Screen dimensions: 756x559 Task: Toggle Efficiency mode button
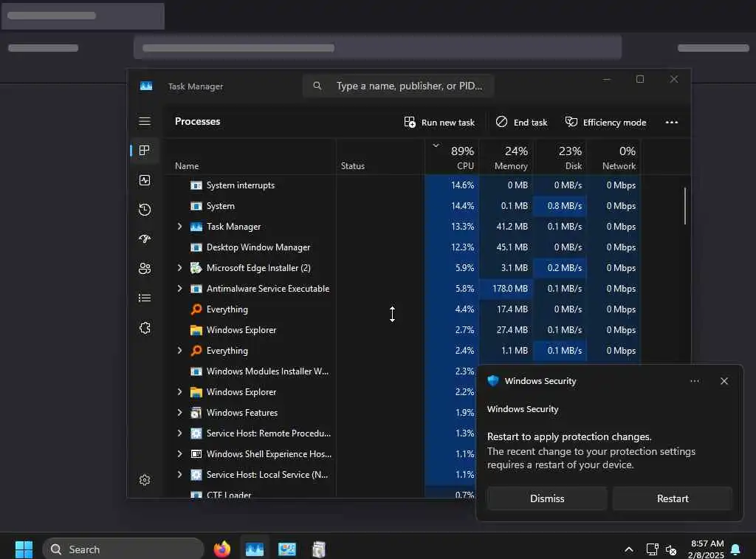[x=605, y=122]
